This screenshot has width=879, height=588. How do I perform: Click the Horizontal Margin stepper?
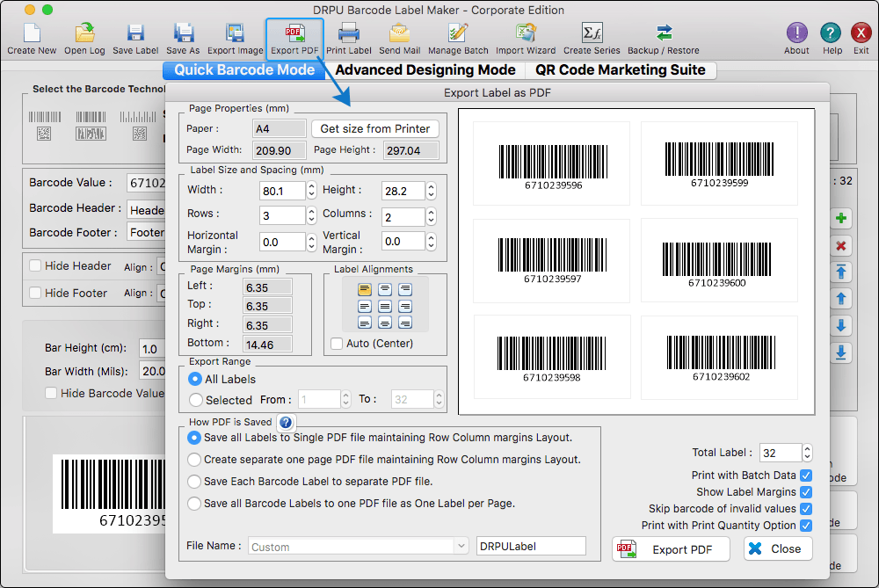pos(312,242)
